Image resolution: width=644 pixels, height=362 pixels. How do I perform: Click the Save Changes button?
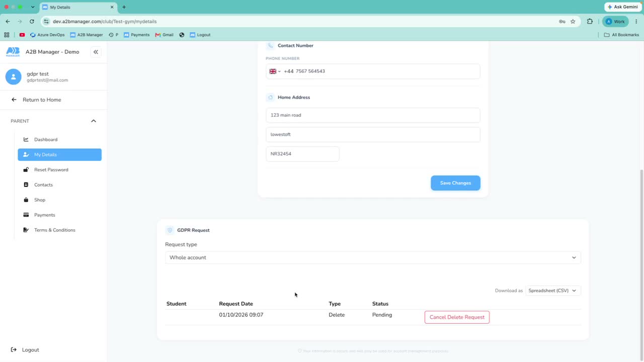455,183
